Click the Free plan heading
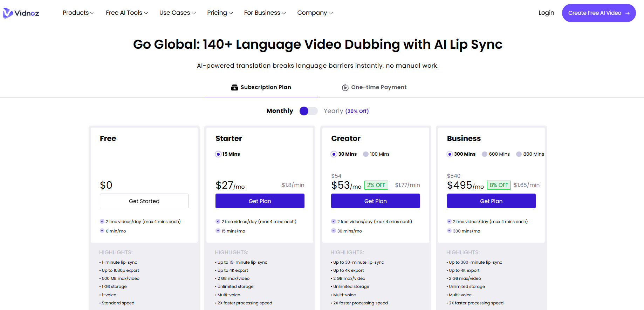Screen dimensions: 644x310 tap(108, 139)
